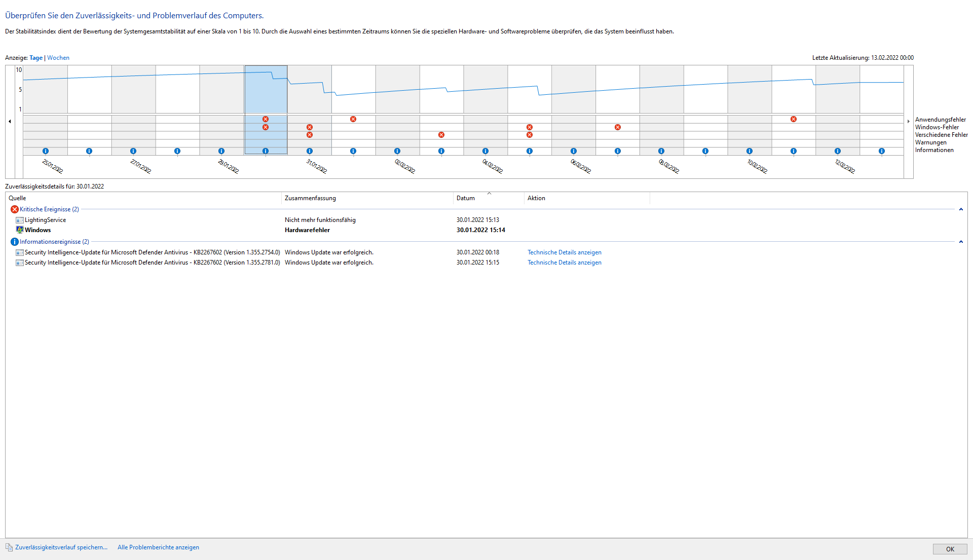Image resolution: width=973 pixels, height=560 pixels.
Task: Collapse the Kritische Ereignisse group
Action: click(x=961, y=209)
